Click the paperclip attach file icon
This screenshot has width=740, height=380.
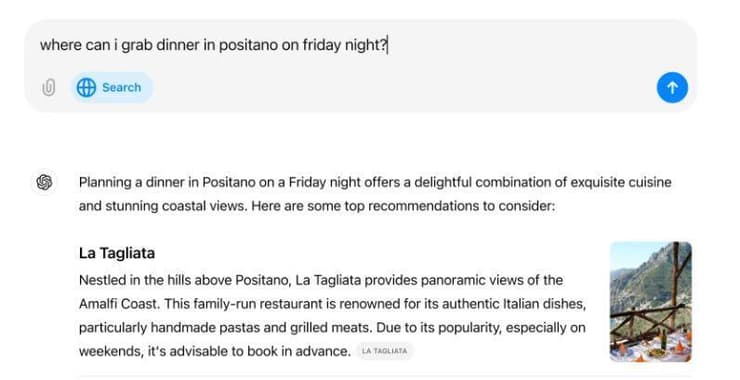coord(49,87)
